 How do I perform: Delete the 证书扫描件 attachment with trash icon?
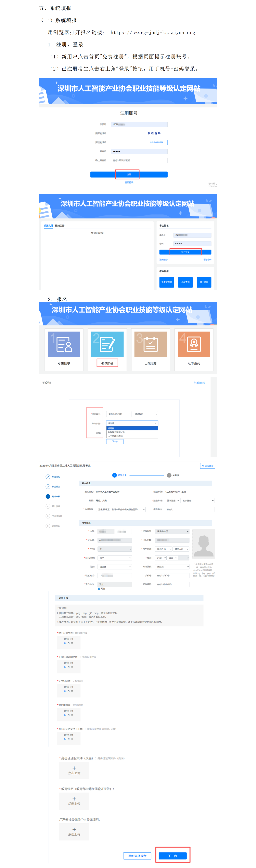(x=72, y=691)
